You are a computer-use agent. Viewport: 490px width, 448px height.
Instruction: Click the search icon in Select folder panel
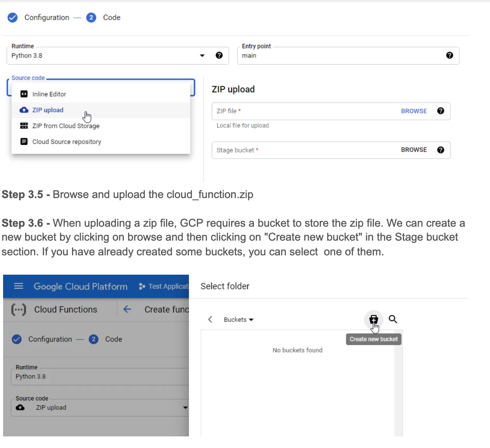(392, 319)
